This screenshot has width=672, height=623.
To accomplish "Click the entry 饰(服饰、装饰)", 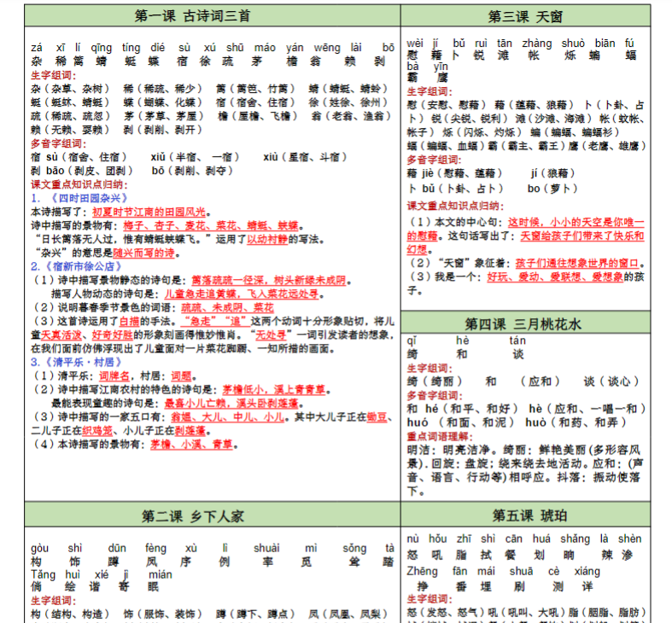I will point(163,614).
